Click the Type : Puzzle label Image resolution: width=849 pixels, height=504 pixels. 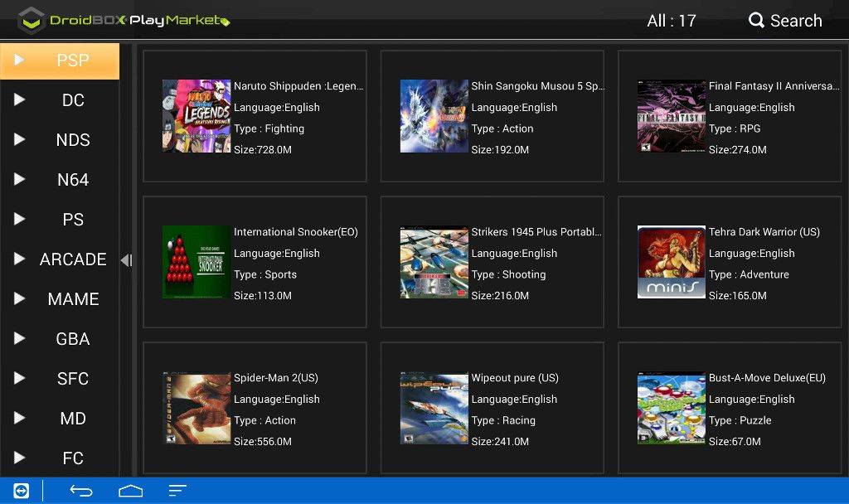click(740, 420)
